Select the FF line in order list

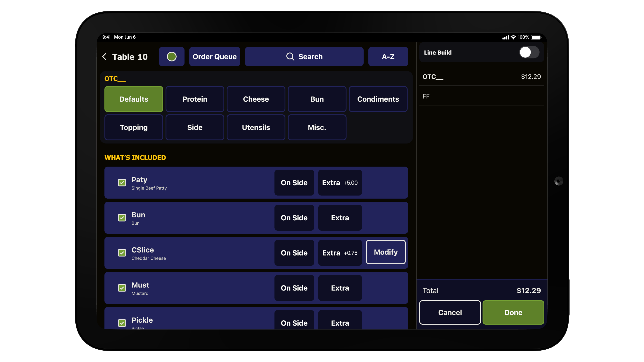pyautogui.click(x=481, y=96)
